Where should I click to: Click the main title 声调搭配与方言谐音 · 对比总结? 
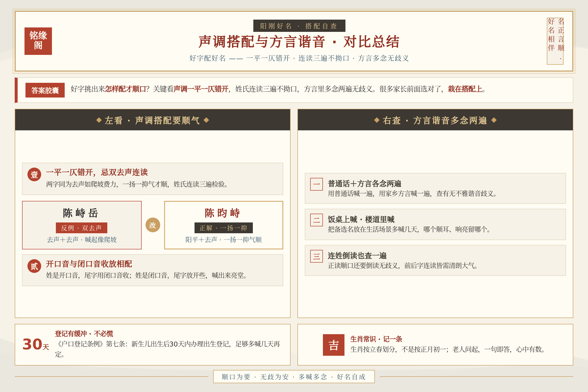(x=299, y=42)
